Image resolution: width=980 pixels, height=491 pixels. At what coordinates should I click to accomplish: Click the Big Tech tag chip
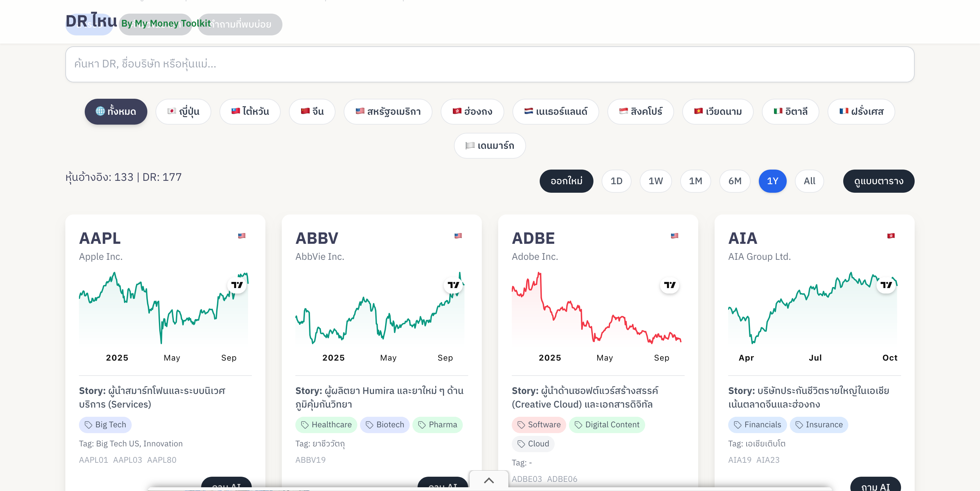pyautogui.click(x=105, y=425)
